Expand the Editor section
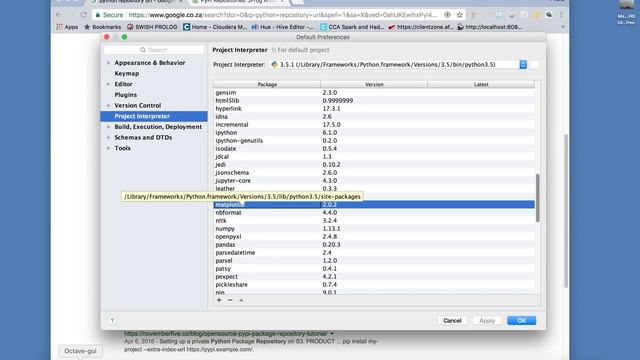The height and width of the screenshot is (360, 640). click(x=109, y=84)
